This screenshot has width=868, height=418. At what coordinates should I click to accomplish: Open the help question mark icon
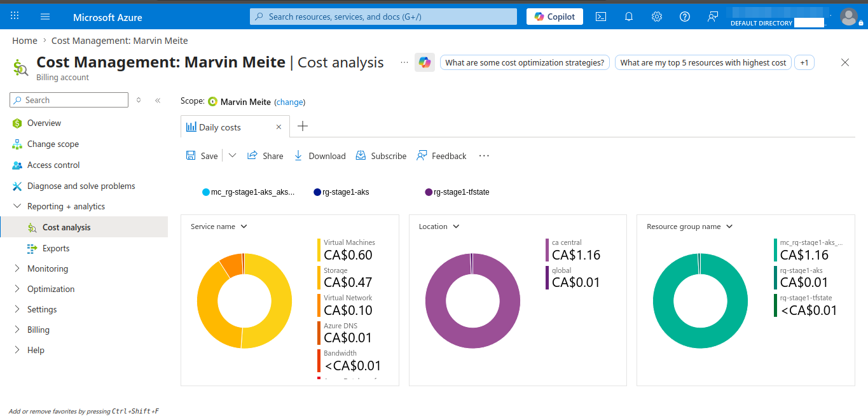[685, 17]
